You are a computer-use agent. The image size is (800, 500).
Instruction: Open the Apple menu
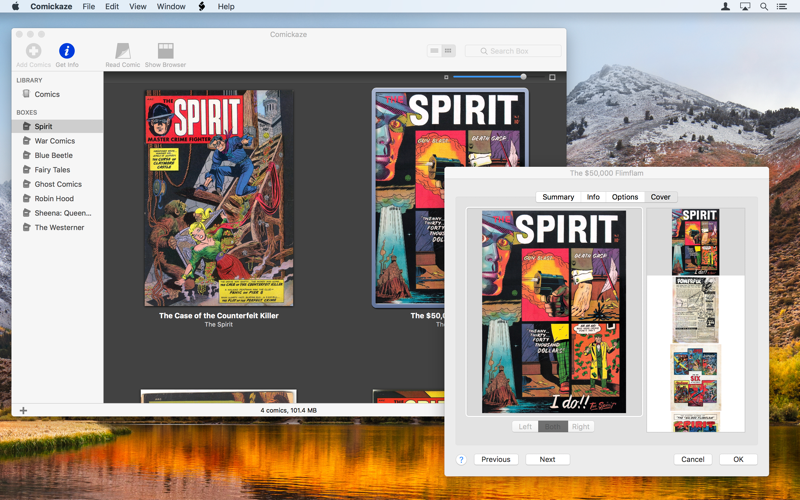(x=16, y=6)
